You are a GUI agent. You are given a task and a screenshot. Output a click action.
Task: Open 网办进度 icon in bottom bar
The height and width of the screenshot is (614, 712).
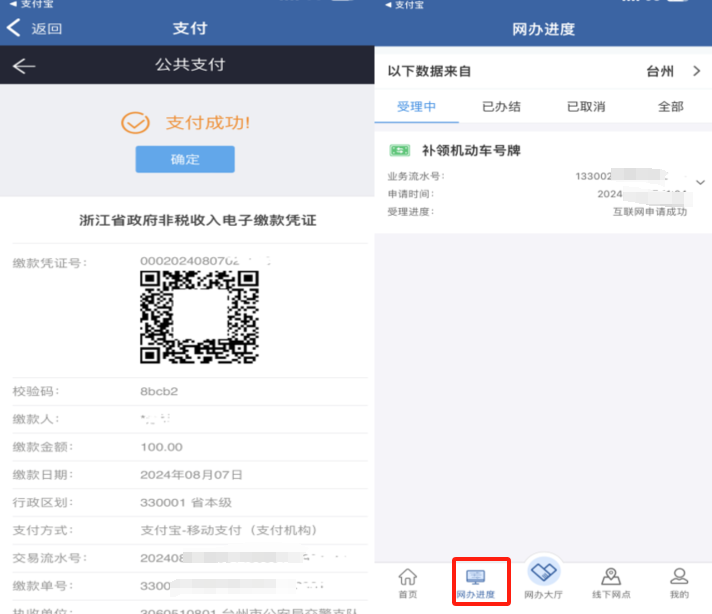pos(475,577)
